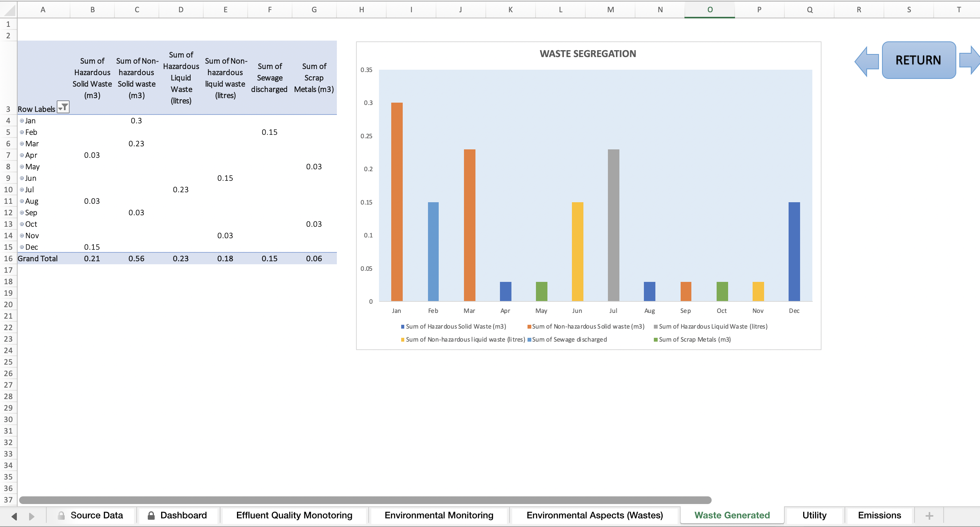Select column A header
Image resolution: width=980 pixels, height=527 pixels.
43,10
